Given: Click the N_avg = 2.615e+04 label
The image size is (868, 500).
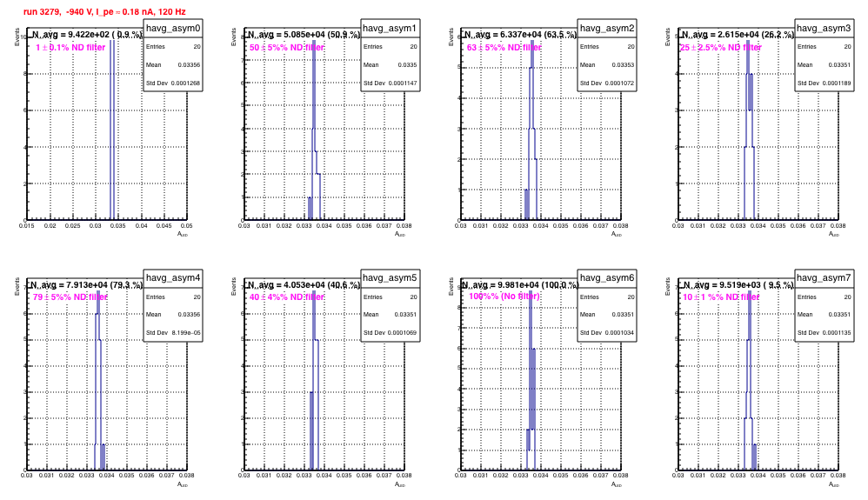Looking at the screenshot, I should [738, 35].
